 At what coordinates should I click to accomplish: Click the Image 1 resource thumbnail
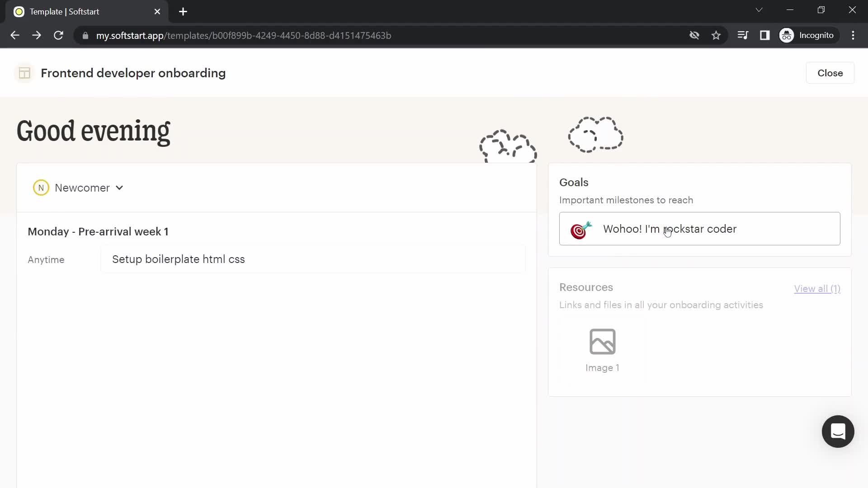[603, 348]
